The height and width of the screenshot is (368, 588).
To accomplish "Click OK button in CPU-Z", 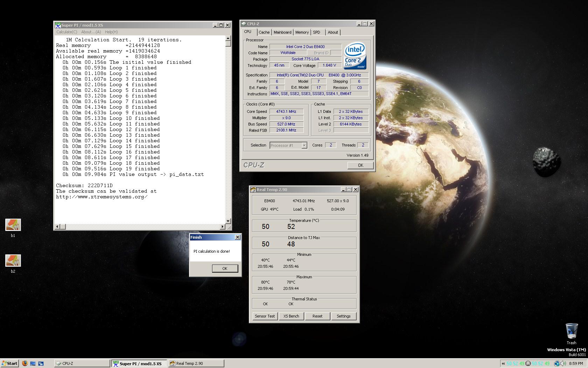I will (360, 165).
